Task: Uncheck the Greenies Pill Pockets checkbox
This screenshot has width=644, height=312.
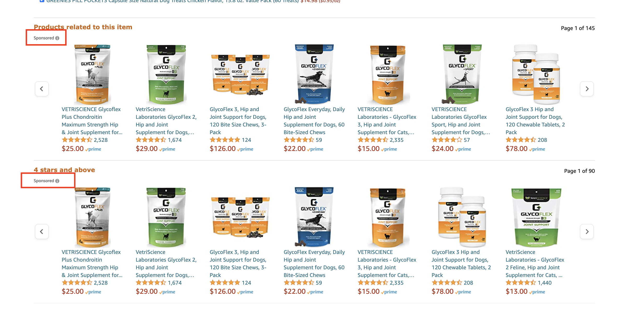Action: [x=42, y=1]
